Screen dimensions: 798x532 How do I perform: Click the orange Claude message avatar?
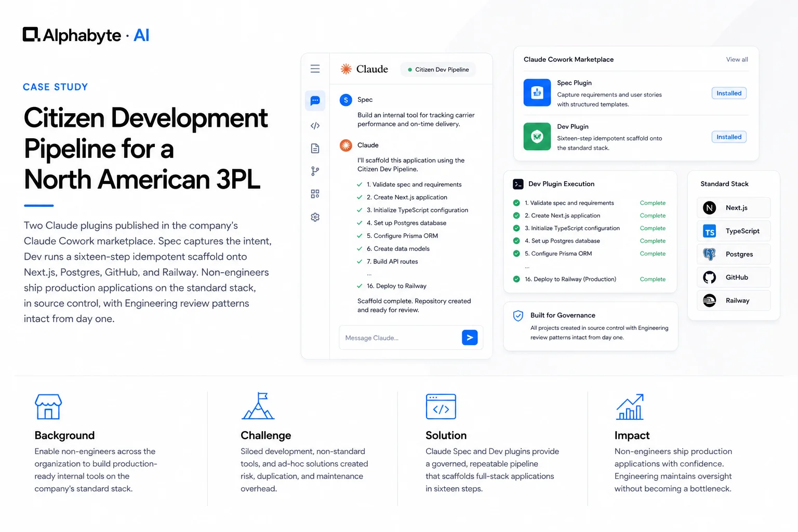[346, 145]
